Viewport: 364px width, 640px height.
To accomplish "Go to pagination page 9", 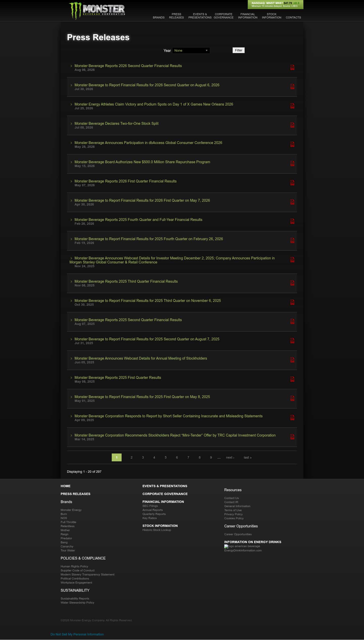I will pyautogui.click(x=211, y=457).
